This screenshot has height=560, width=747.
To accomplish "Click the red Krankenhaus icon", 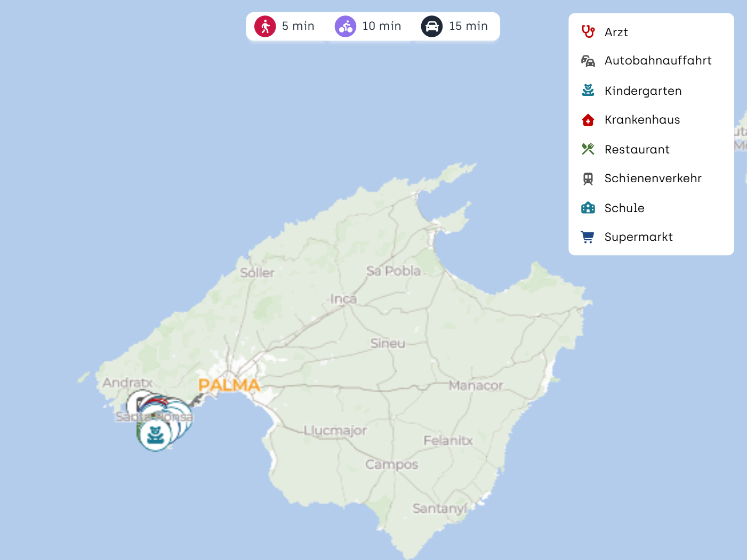I will (x=588, y=120).
